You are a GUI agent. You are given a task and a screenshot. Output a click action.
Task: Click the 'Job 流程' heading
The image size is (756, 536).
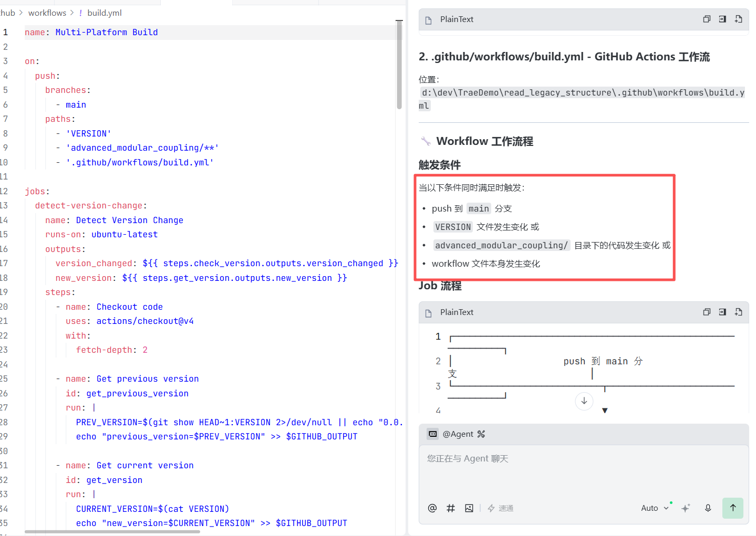pyautogui.click(x=440, y=286)
